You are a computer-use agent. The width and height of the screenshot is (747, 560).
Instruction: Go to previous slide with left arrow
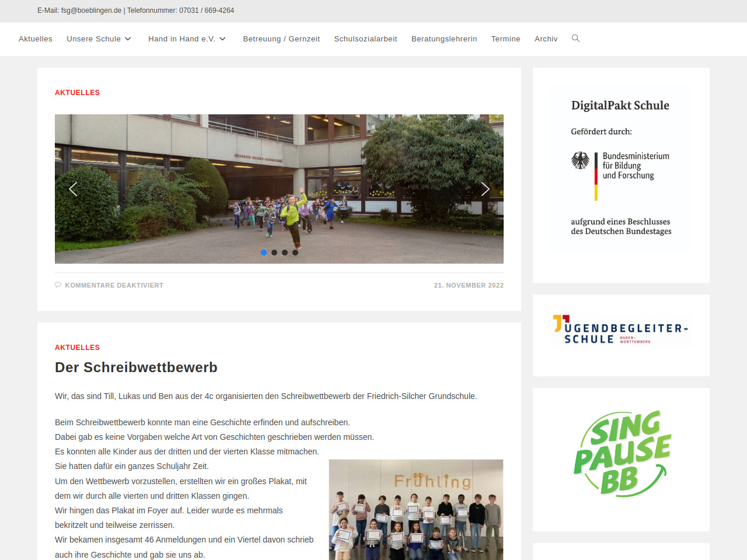click(x=73, y=189)
